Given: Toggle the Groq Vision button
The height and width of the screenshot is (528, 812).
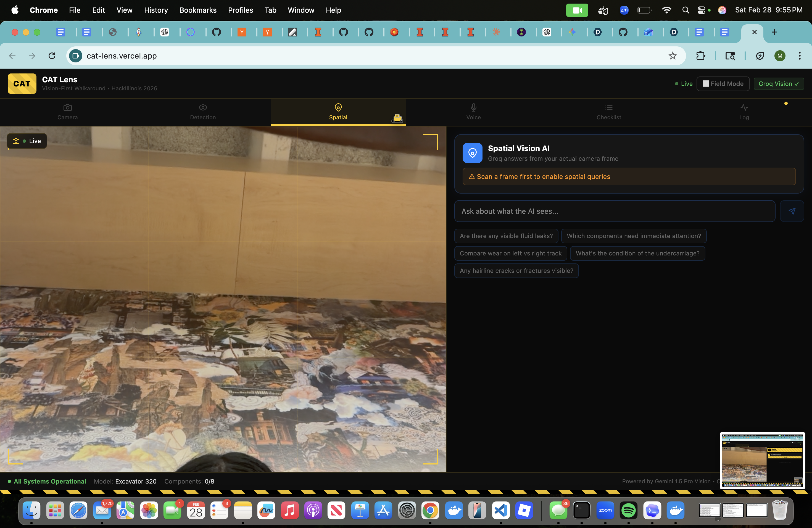Looking at the screenshot, I should click(x=778, y=84).
